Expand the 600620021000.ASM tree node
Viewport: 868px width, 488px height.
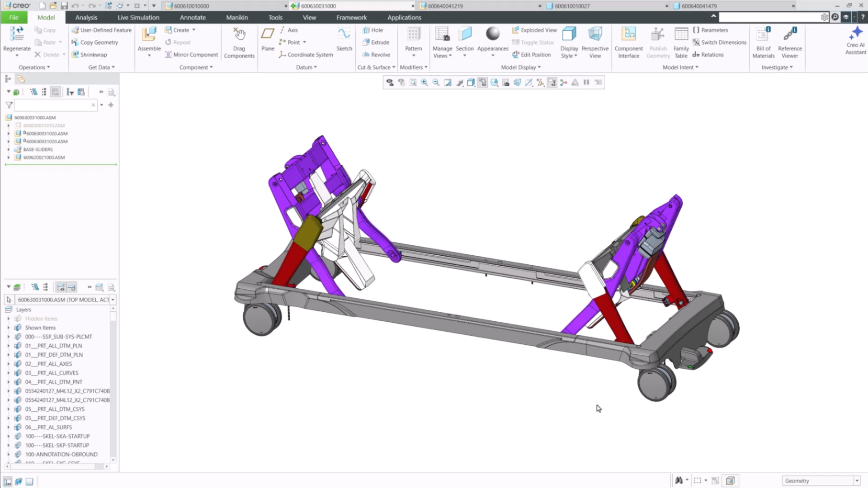click(x=8, y=157)
